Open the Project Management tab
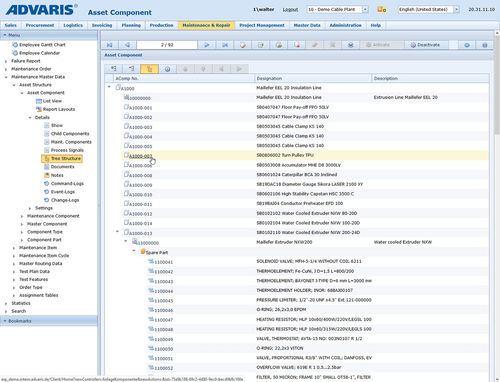The height and width of the screenshot is (382, 500). click(262, 25)
